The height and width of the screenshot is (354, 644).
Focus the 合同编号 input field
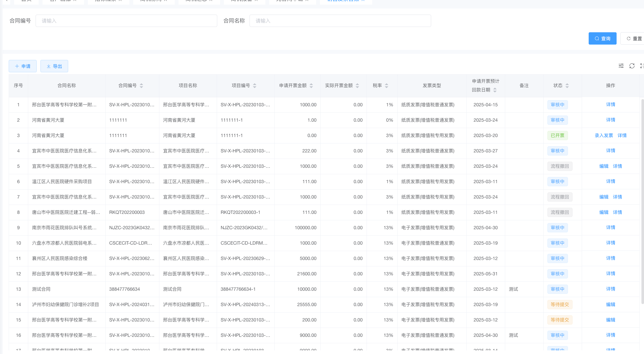pos(126,21)
